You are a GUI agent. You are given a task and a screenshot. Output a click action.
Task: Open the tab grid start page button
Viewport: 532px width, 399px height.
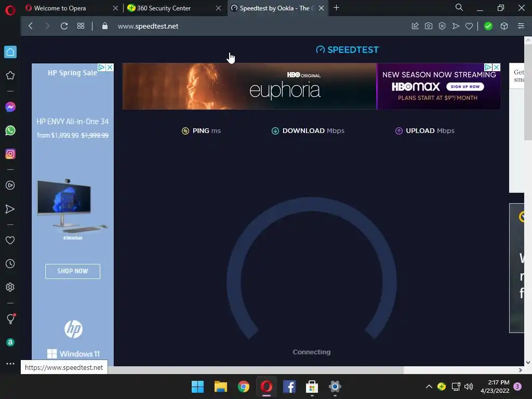pyautogui.click(x=81, y=26)
